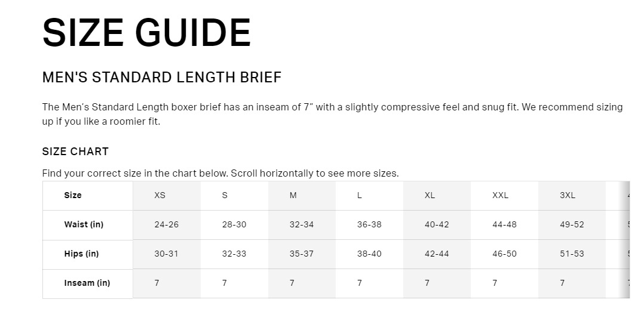Click the 32-33 hips measurement cell
This screenshot has width=644, height=324.
[234, 254]
